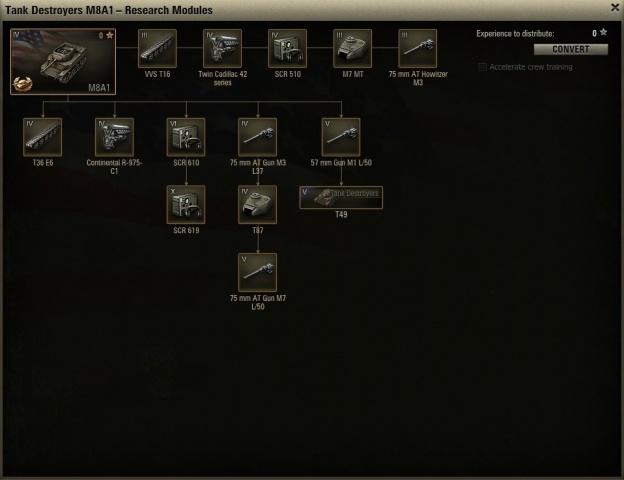624x480 pixels.
Task: Select the SCR 510 radio module
Action: 287,48
